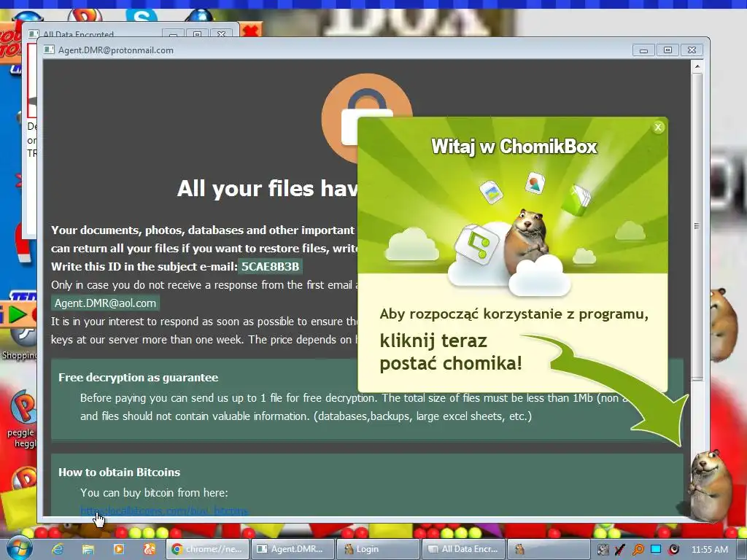
Task: Open the localbitcoins buy bitcoins link
Action: (164, 511)
